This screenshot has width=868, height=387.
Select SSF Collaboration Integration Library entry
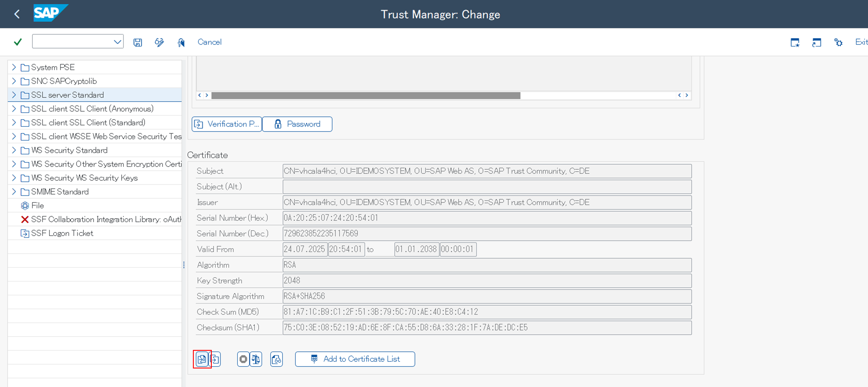pos(106,219)
